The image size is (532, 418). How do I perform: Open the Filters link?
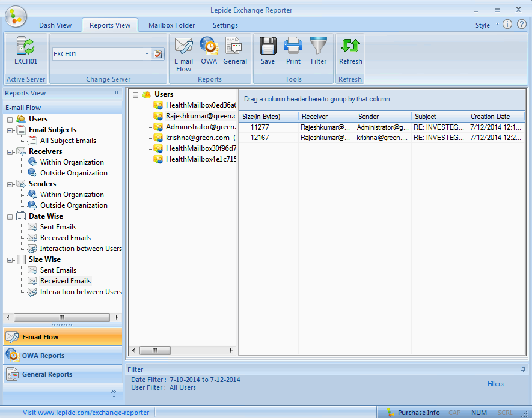coord(495,384)
